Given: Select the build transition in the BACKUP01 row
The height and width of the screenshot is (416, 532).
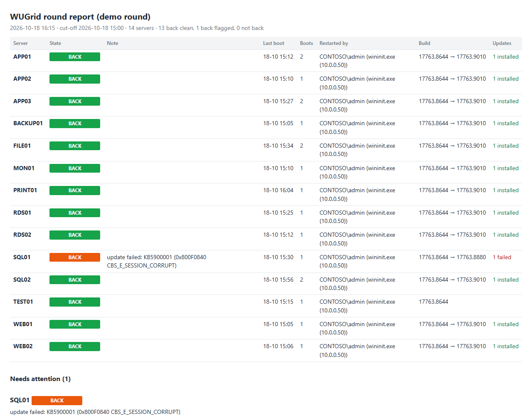Looking at the screenshot, I should (x=452, y=123).
